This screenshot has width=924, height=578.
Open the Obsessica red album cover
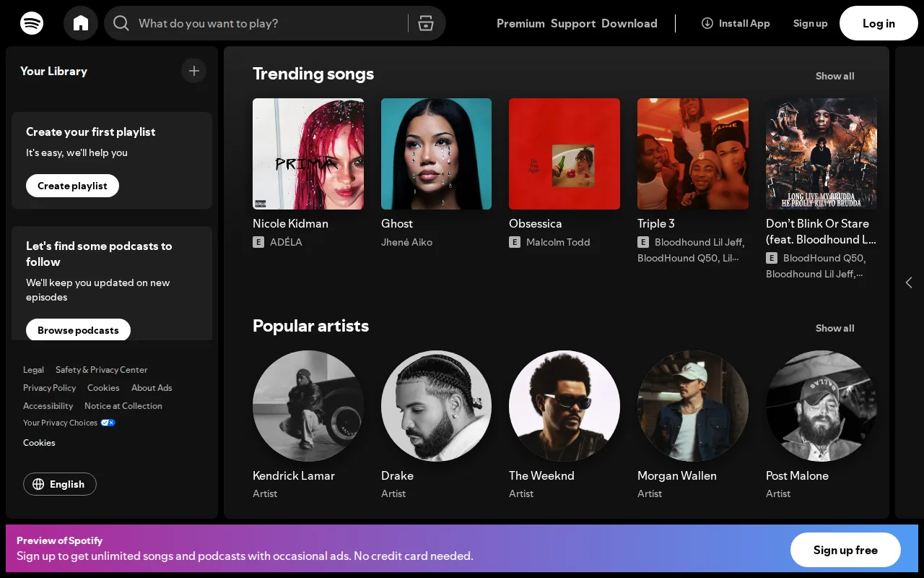click(565, 154)
